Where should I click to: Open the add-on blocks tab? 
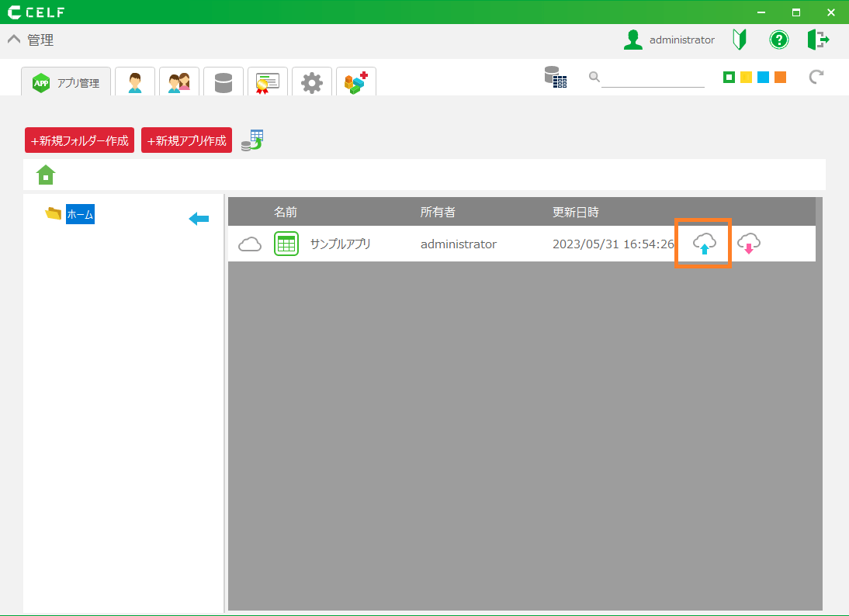[x=356, y=82]
